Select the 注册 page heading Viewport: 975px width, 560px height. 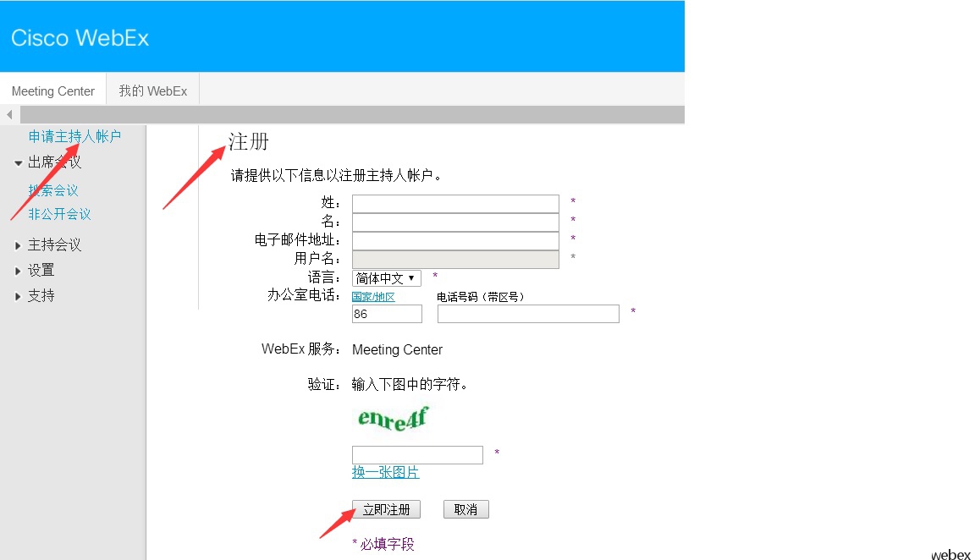249,142
